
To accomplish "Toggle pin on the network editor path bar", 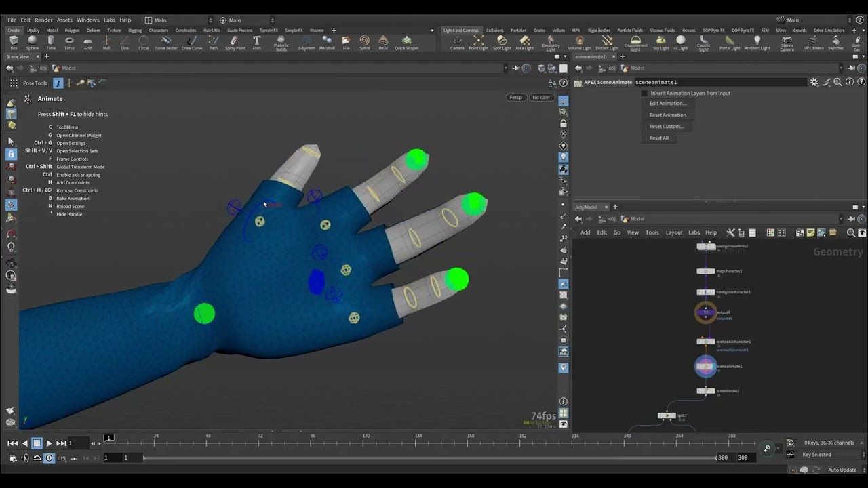I will coord(852,218).
